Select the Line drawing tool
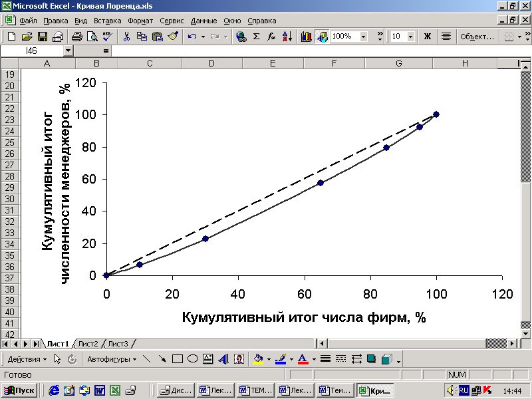The image size is (532, 399). [147, 359]
